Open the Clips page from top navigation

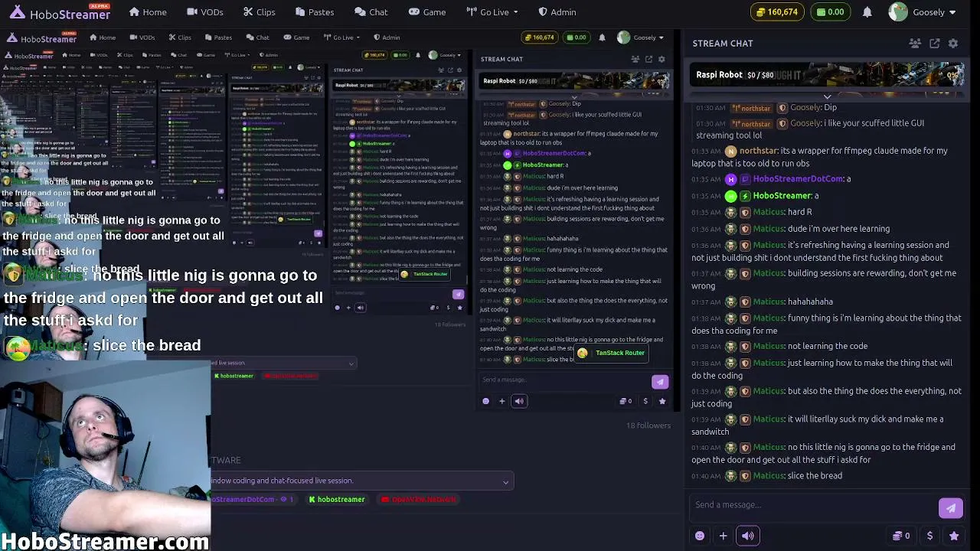[259, 12]
